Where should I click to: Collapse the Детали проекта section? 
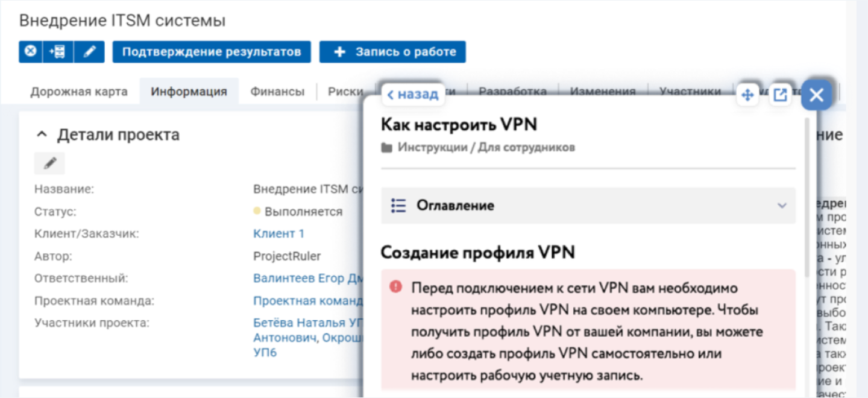point(42,134)
